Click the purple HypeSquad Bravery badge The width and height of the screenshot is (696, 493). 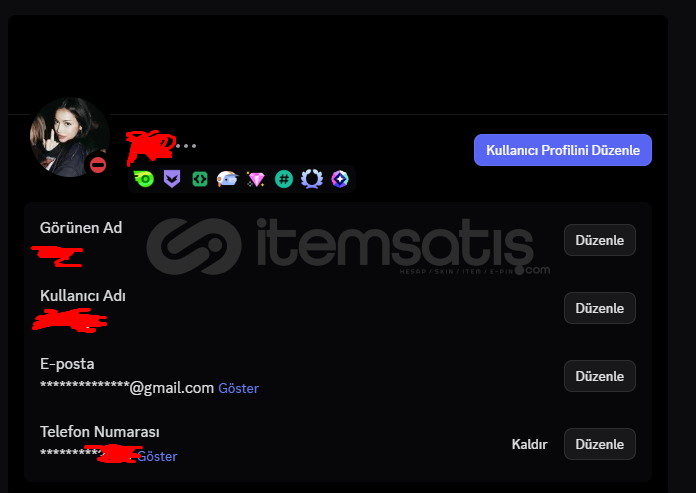(172, 179)
